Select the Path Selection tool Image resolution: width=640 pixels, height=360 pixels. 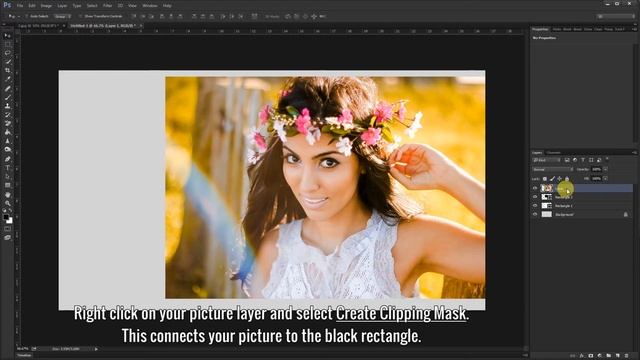[x=7, y=176]
